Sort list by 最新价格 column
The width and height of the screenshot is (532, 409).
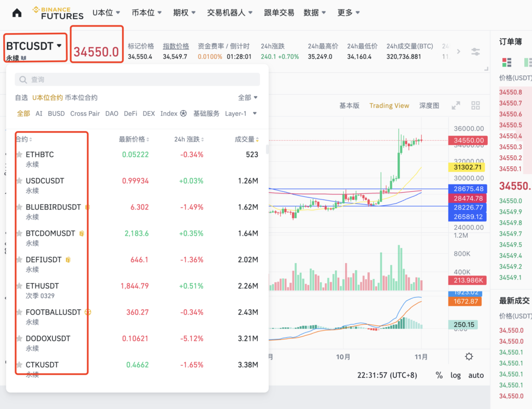134,139
